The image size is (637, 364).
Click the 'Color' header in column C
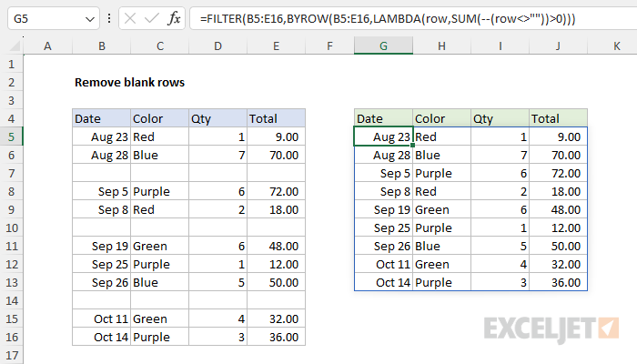click(x=159, y=118)
